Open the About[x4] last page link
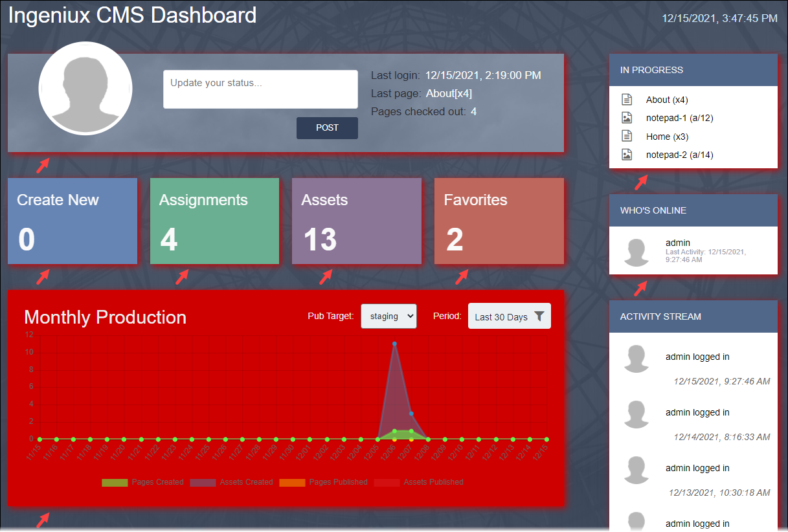 449,93
